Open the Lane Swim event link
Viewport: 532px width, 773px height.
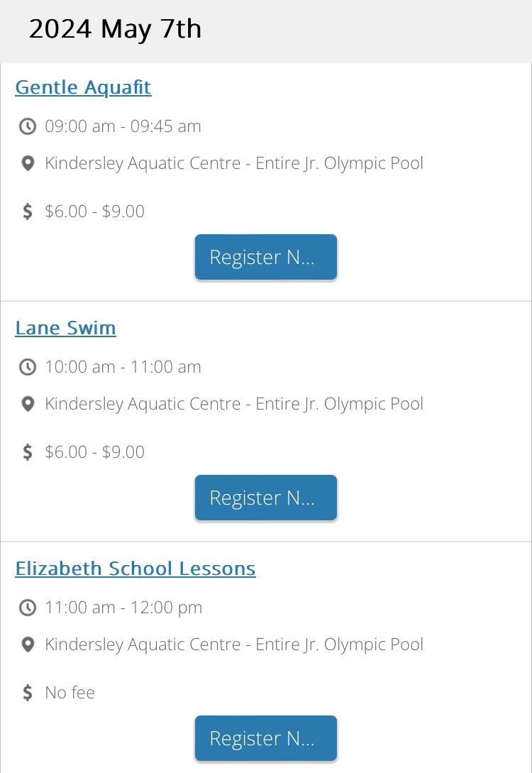coord(65,328)
